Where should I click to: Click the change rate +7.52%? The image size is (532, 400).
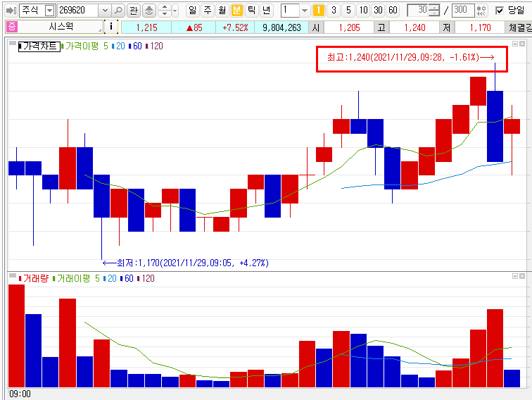(x=235, y=27)
